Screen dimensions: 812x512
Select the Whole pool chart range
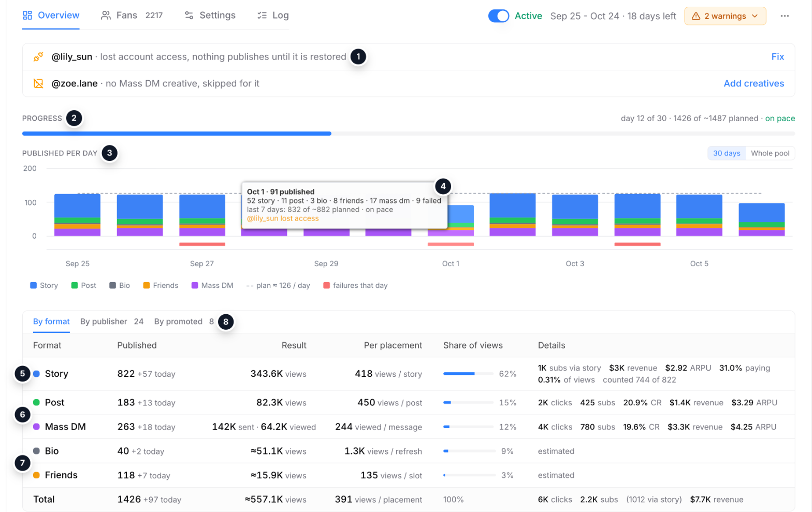pyautogui.click(x=770, y=153)
